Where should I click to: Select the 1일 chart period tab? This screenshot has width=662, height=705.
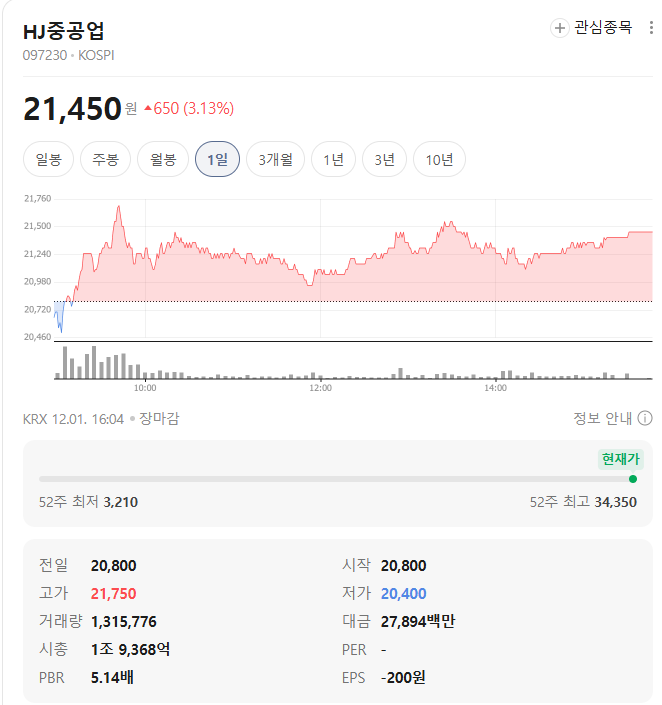[x=217, y=159]
